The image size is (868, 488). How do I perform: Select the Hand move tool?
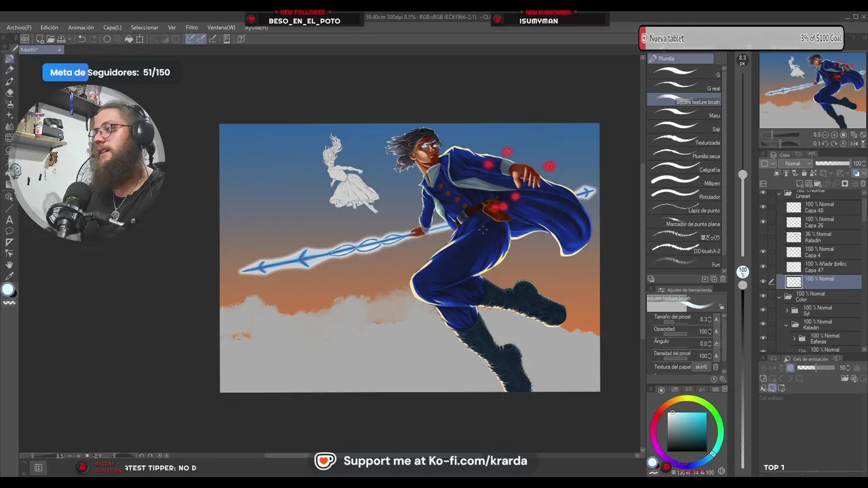pos(9,265)
